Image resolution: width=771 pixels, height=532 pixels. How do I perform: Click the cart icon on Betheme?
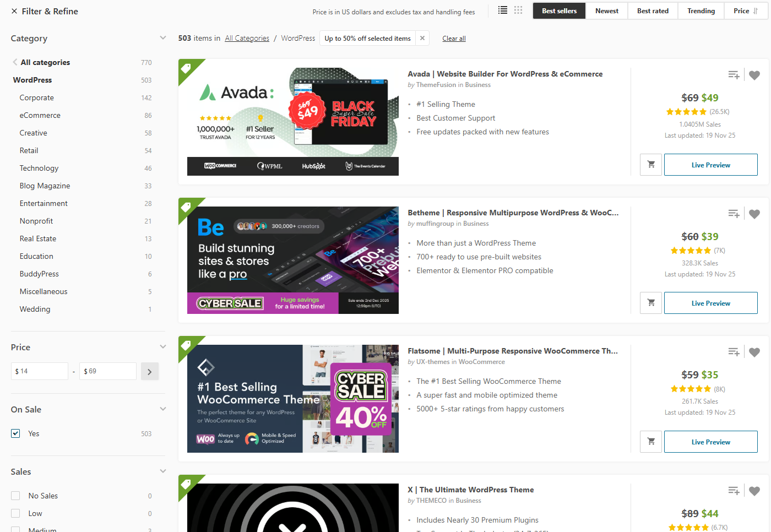tap(650, 302)
